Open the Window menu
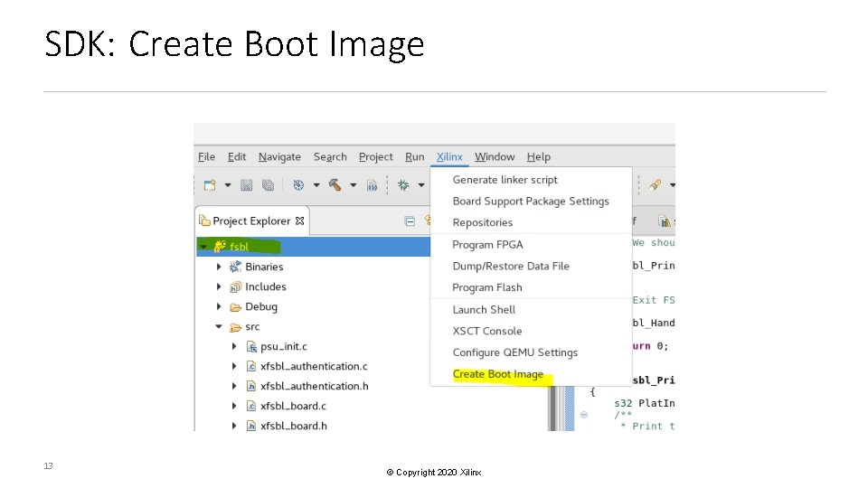Screen dimensions: 868x488 pyautogui.click(x=495, y=156)
